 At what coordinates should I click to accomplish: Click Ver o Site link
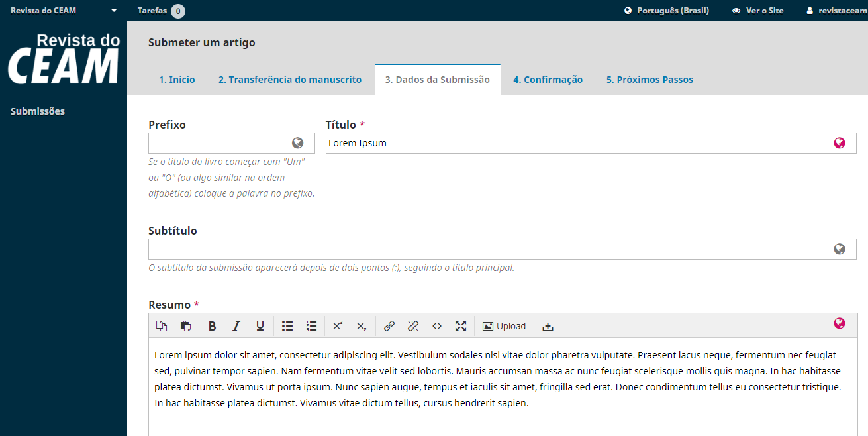point(758,11)
